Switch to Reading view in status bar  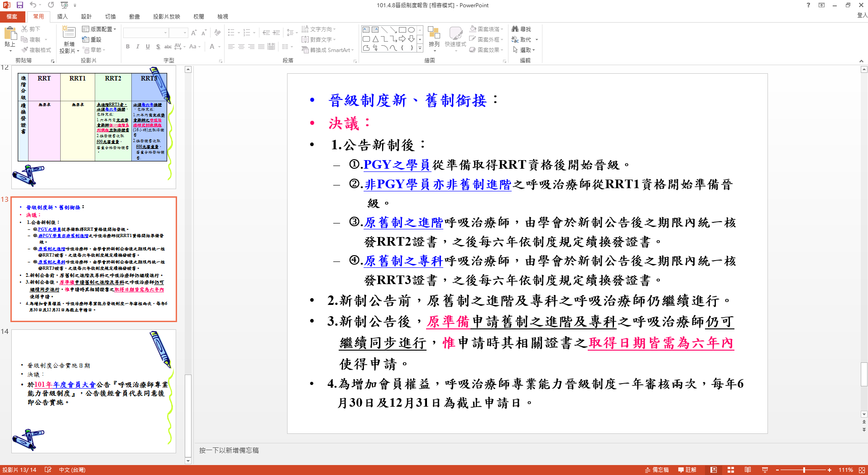click(748, 470)
